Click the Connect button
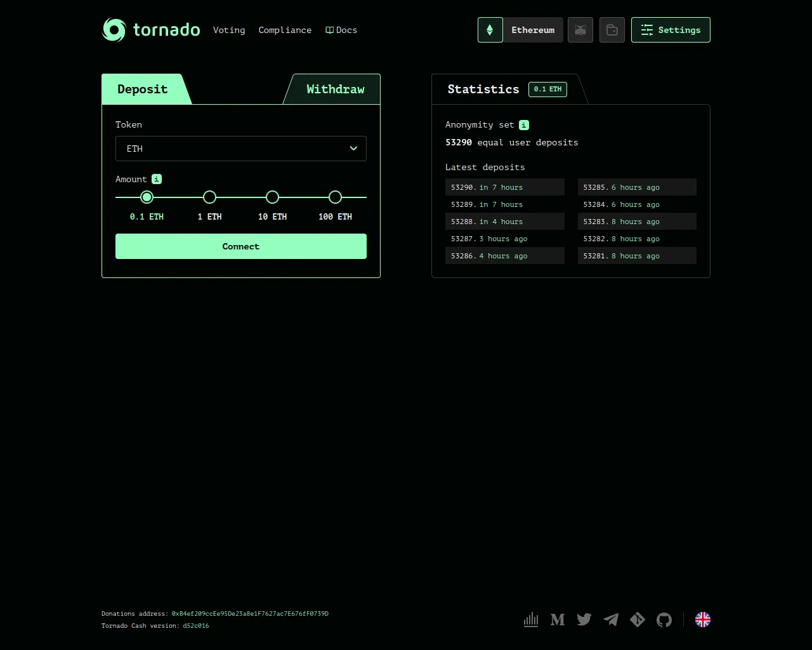The image size is (812, 650). (241, 246)
